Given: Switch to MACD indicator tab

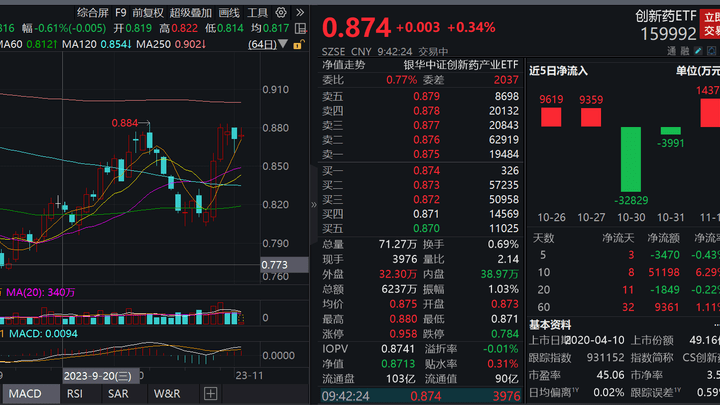Looking at the screenshot, I should 30,394.
